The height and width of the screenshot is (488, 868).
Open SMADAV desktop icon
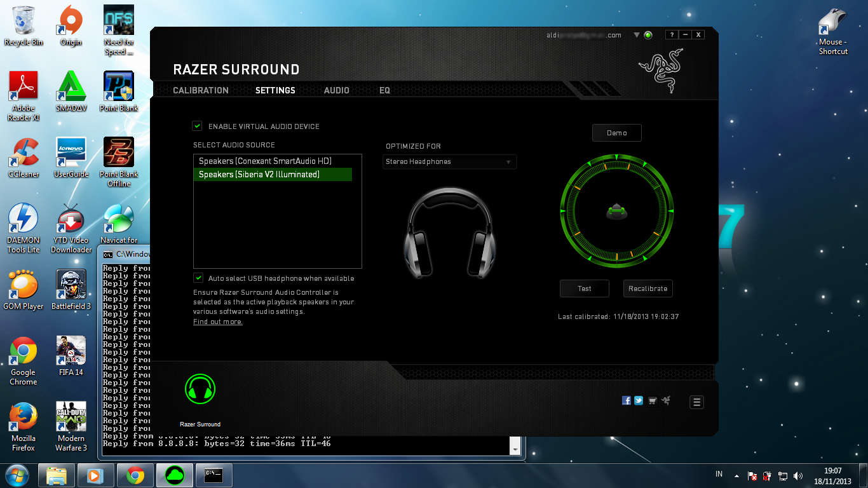pos(71,91)
